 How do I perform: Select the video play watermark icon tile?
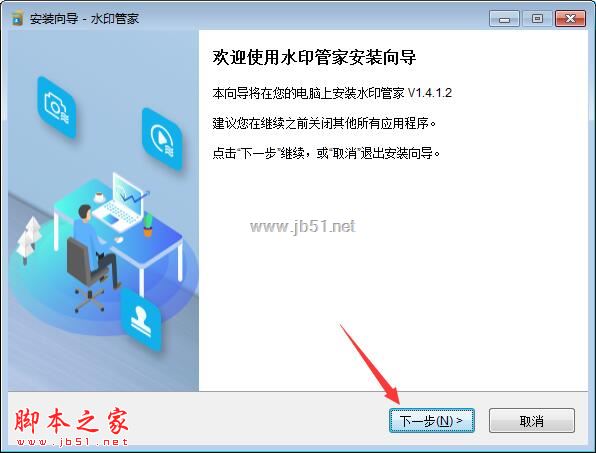tap(162, 139)
